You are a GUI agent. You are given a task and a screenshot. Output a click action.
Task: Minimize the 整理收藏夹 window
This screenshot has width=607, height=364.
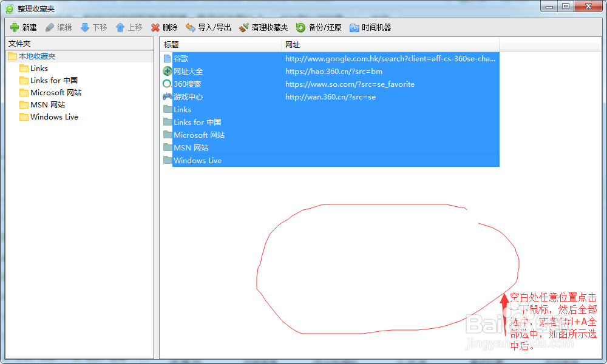coord(549,6)
